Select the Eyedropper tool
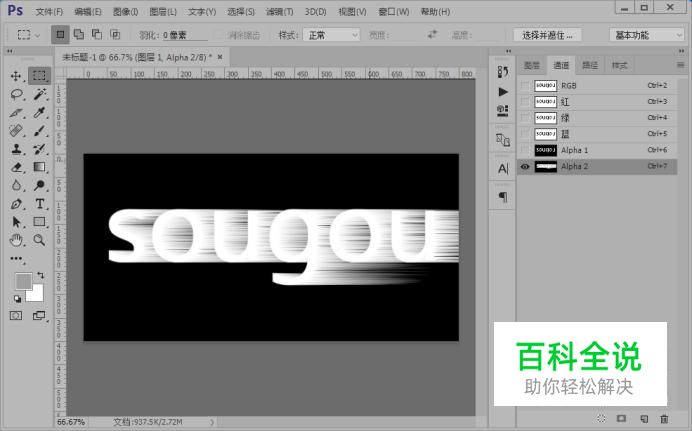The image size is (692, 431). [x=39, y=112]
